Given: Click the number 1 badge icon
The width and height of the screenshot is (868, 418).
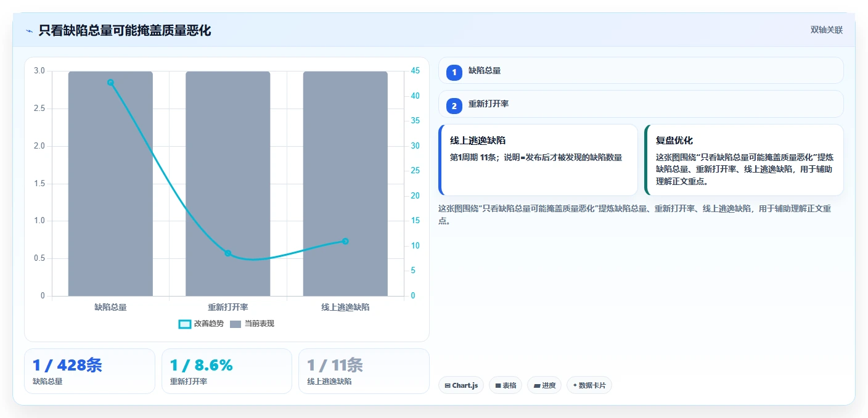Looking at the screenshot, I should pyautogui.click(x=454, y=72).
